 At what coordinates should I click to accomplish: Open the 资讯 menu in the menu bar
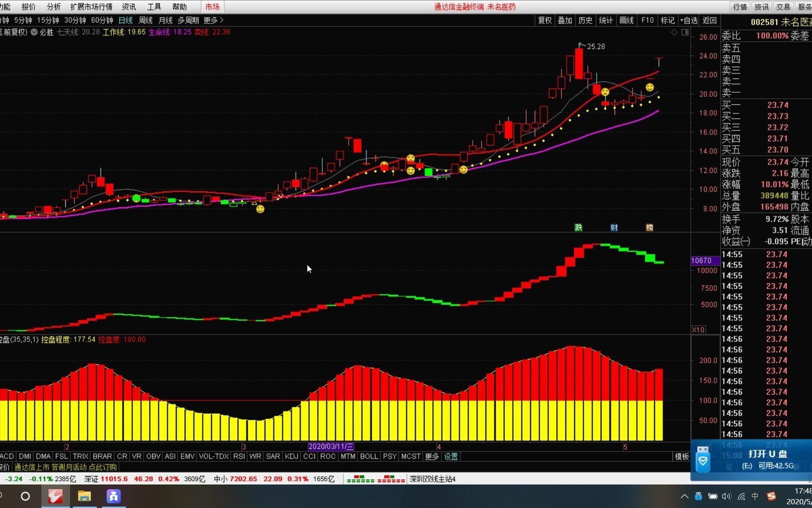[129, 7]
